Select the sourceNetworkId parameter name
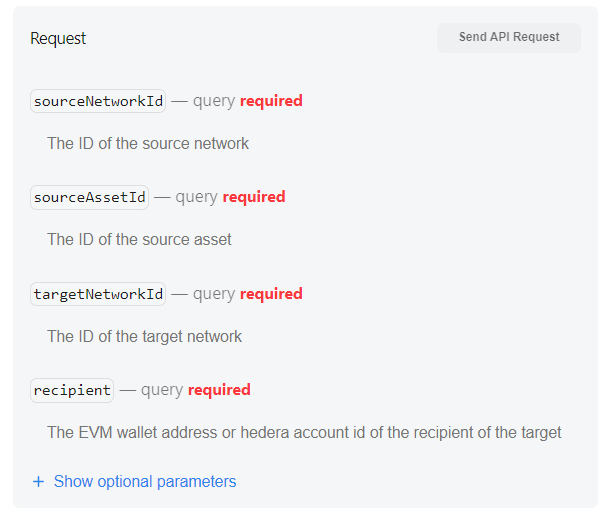 [98, 101]
